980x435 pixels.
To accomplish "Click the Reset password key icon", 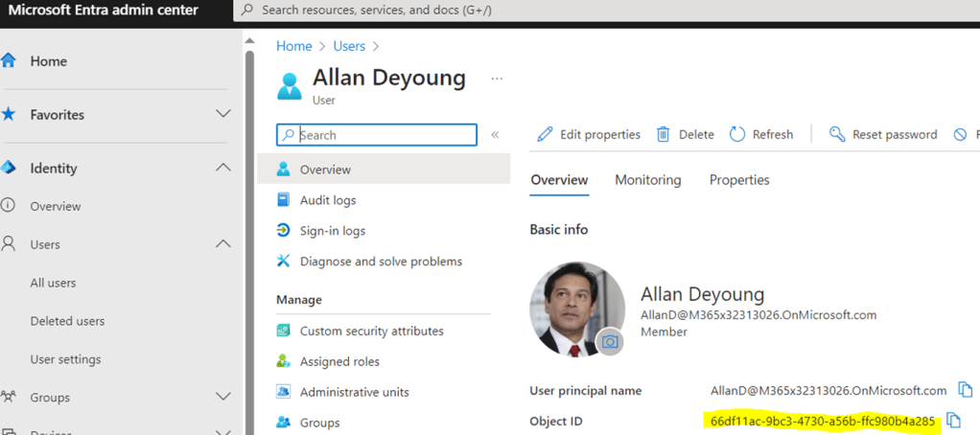I will coord(837,135).
